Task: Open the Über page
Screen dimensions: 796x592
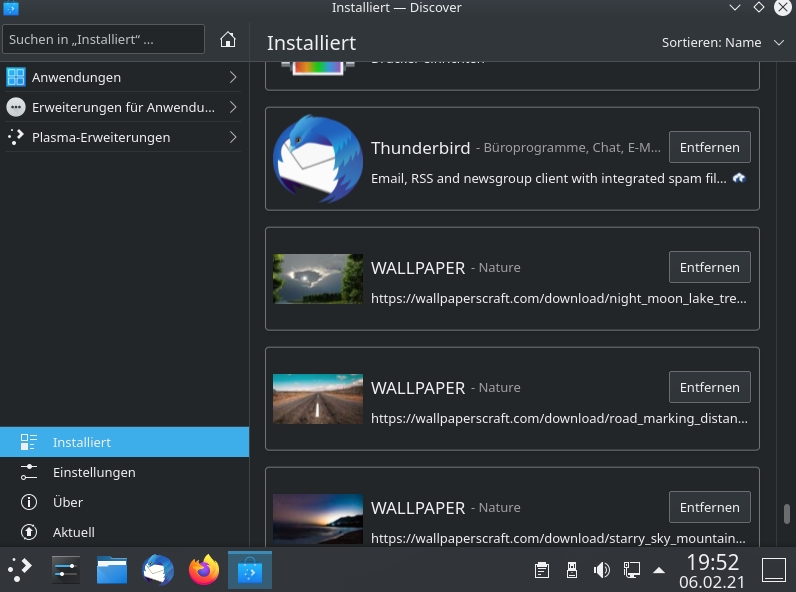Action: (68, 502)
